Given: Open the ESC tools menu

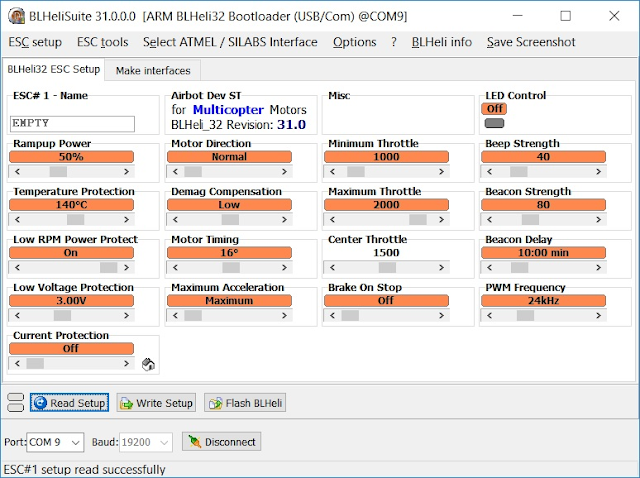Looking at the screenshot, I should coord(102,42).
